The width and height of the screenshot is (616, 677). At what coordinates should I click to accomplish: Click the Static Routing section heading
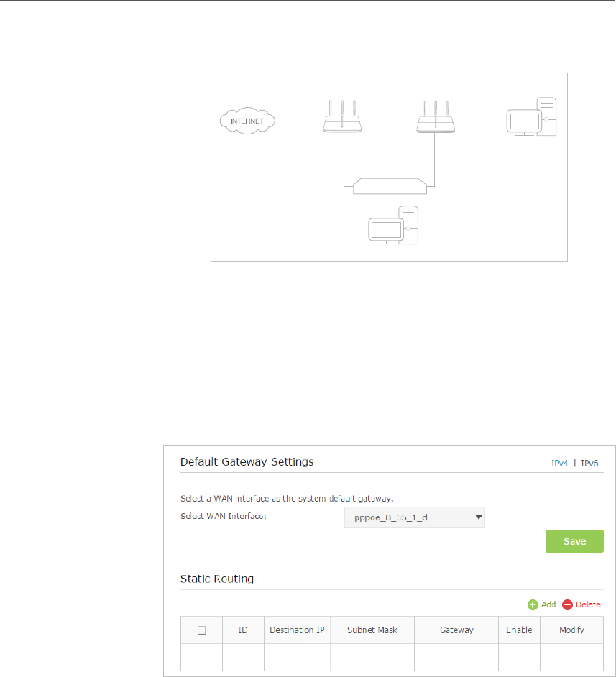(216, 579)
